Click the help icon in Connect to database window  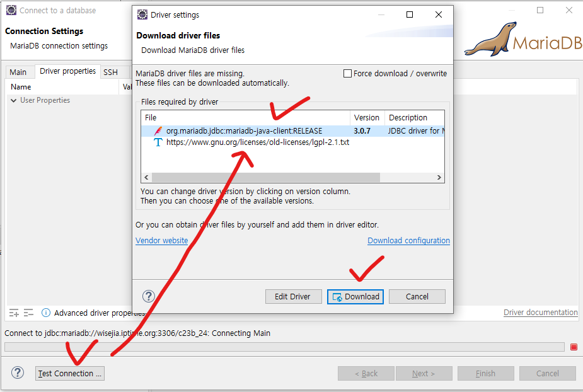point(18,372)
